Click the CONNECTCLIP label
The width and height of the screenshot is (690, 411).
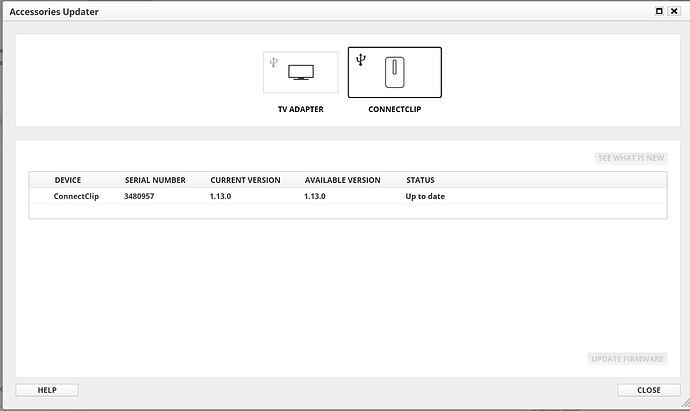(395, 109)
